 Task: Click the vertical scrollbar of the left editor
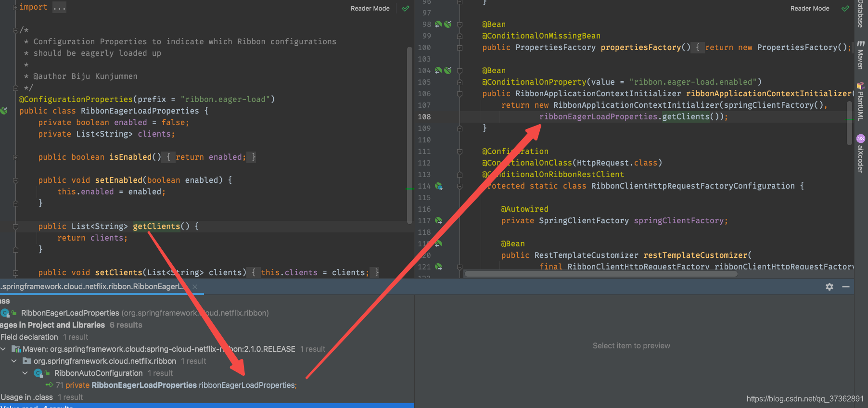[409, 135]
